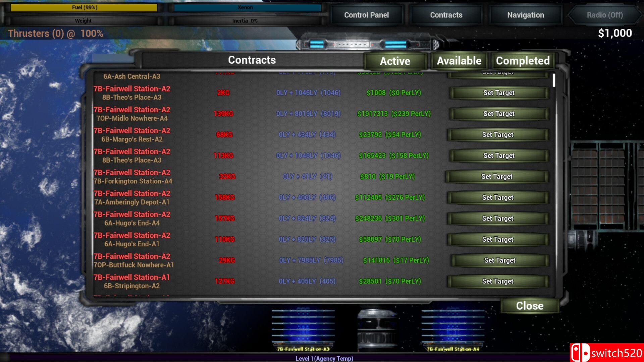Switch to the Control Panel tab
The image size is (644, 362).
367,15
